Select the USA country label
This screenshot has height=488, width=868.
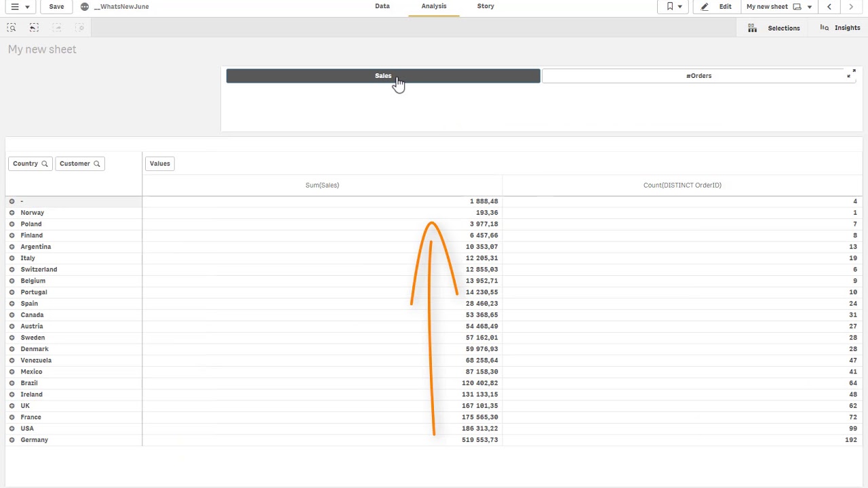click(27, 428)
